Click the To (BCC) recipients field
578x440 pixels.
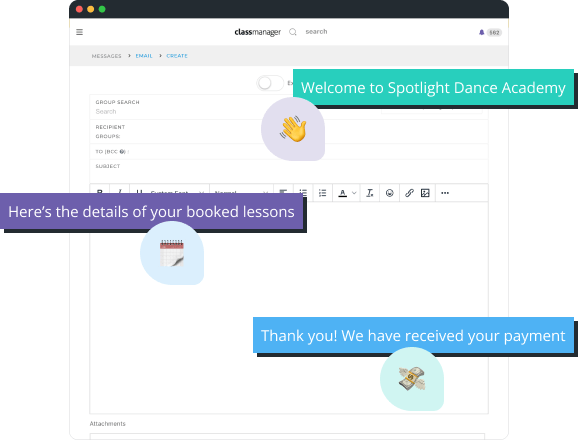pos(289,151)
